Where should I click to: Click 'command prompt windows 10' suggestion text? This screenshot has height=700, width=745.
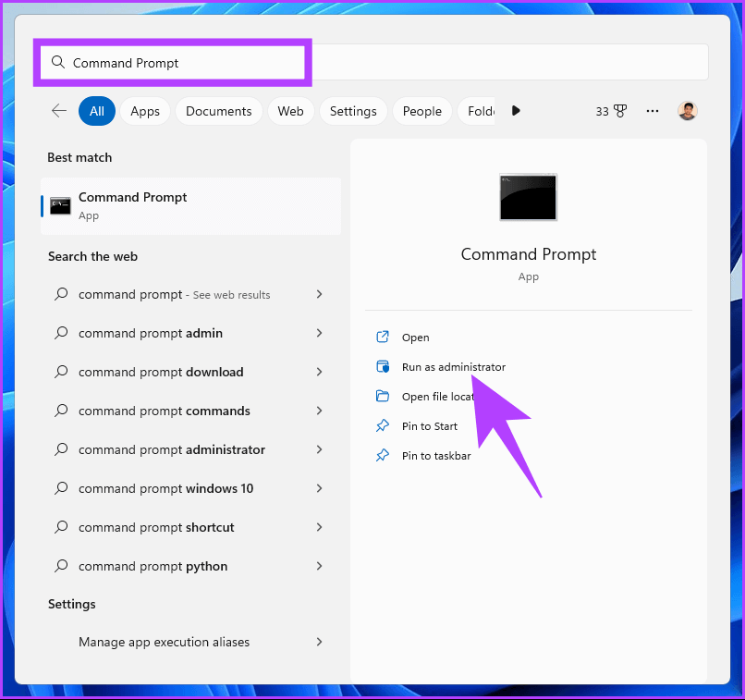[x=165, y=488]
